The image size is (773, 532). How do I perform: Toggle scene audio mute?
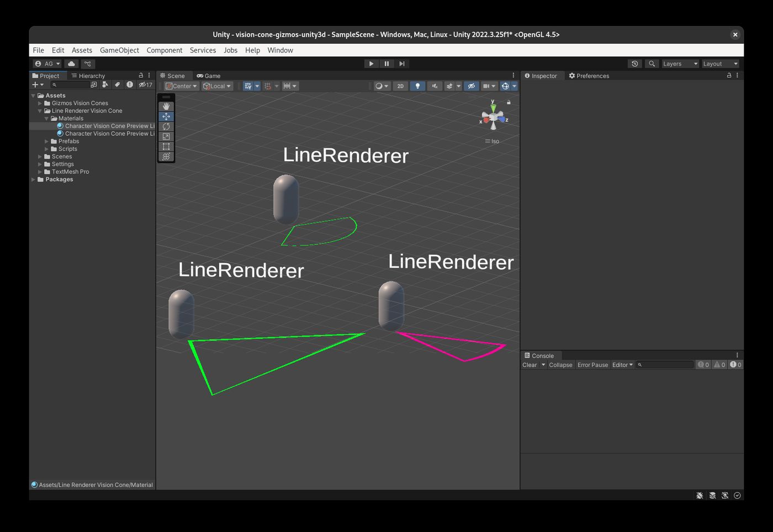click(x=435, y=86)
